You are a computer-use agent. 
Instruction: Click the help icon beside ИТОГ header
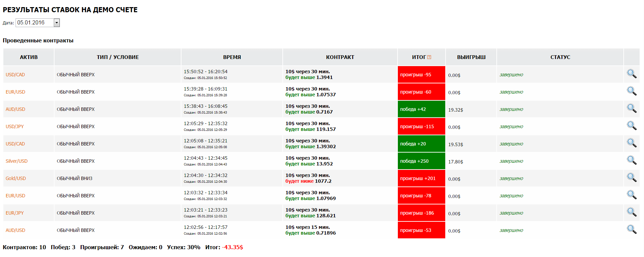coord(429,57)
